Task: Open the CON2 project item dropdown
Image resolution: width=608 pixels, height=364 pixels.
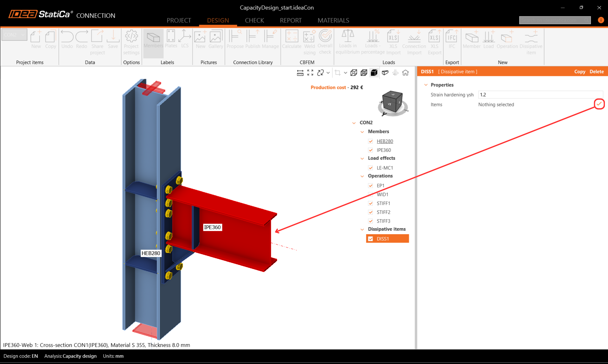Action: [x=14, y=35]
